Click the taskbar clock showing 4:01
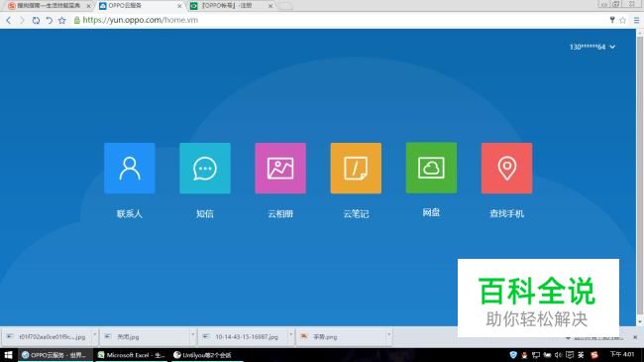The width and height of the screenshot is (644, 362). point(622,354)
